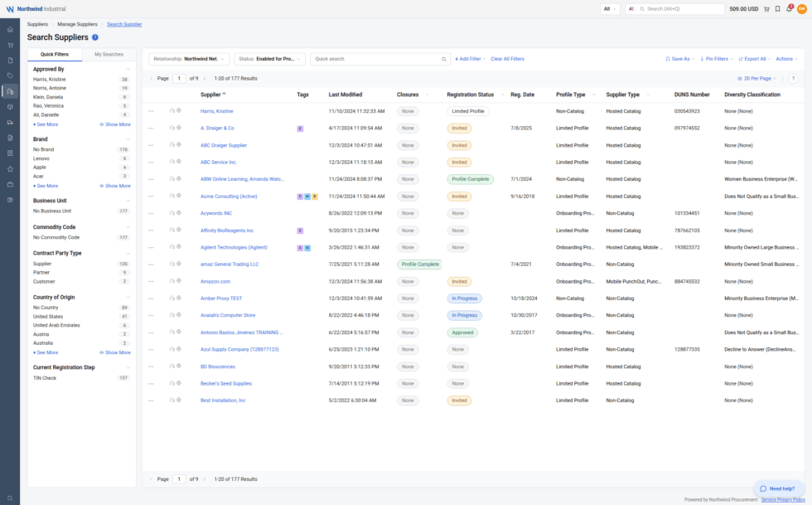Click info icon next to Search Suppliers title
Image resolution: width=812 pixels, height=505 pixels.
click(94, 37)
